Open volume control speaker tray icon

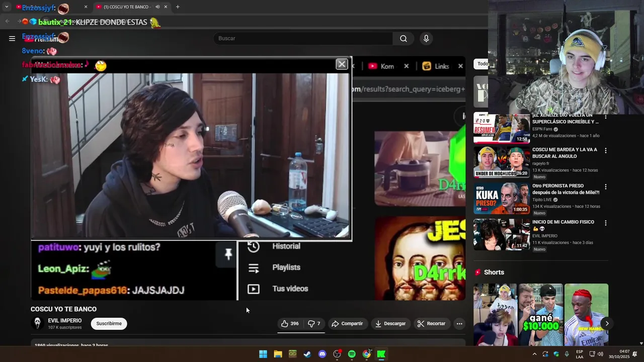pyautogui.click(x=600, y=354)
